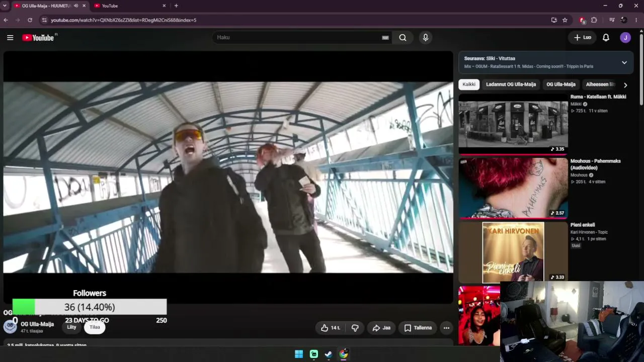Start voice search with microphone icon

pyautogui.click(x=425, y=38)
